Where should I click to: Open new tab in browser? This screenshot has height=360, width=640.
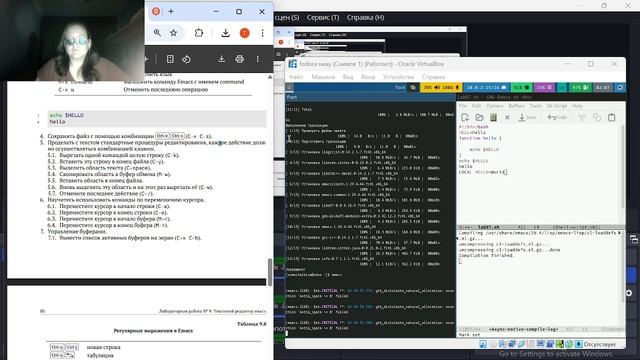point(171,12)
